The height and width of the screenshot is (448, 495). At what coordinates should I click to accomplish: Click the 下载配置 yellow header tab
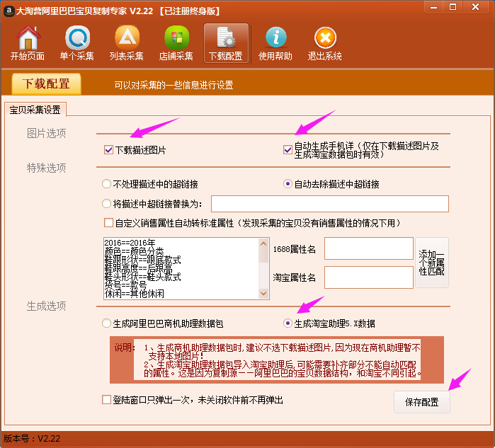click(47, 84)
